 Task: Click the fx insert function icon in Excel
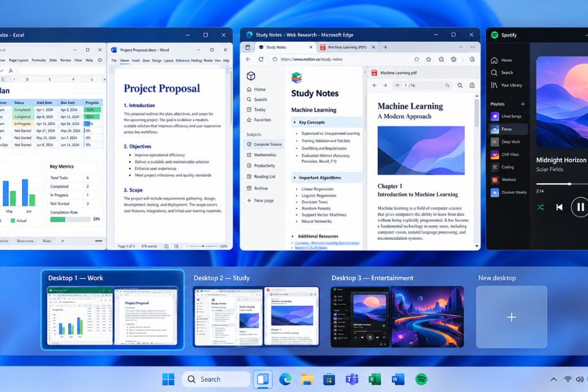10,70
